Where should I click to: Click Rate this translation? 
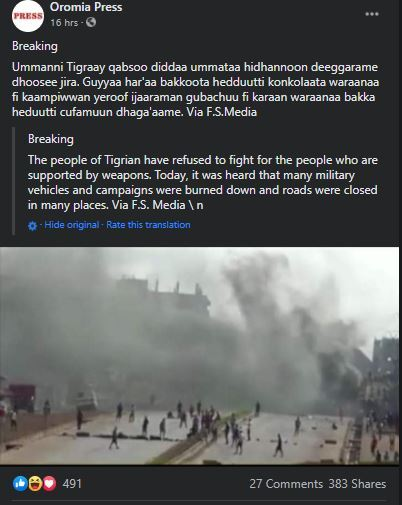pos(148,225)
